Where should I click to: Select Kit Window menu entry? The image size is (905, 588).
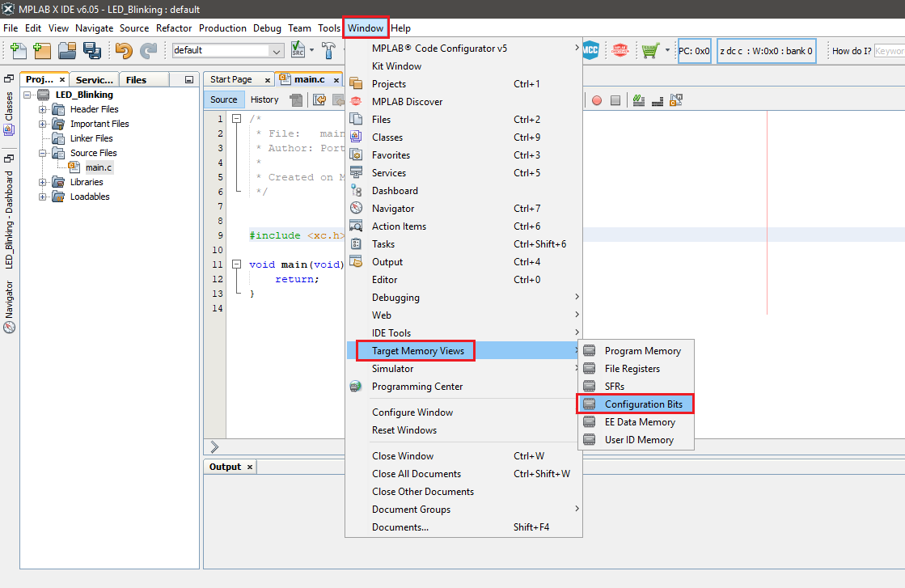[464, 66]
